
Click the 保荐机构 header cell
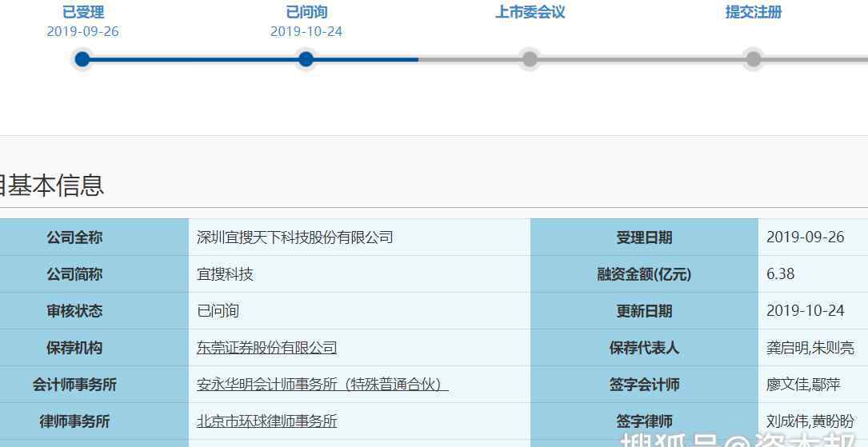pyautogui.click(x=94, y=348)
